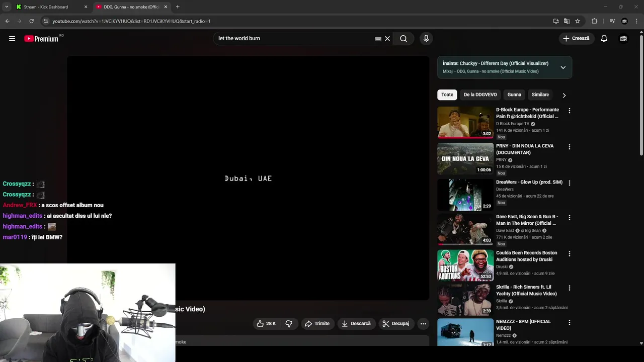
Task: Dislike the video with thumbs down
Action: tap(289, 324)
